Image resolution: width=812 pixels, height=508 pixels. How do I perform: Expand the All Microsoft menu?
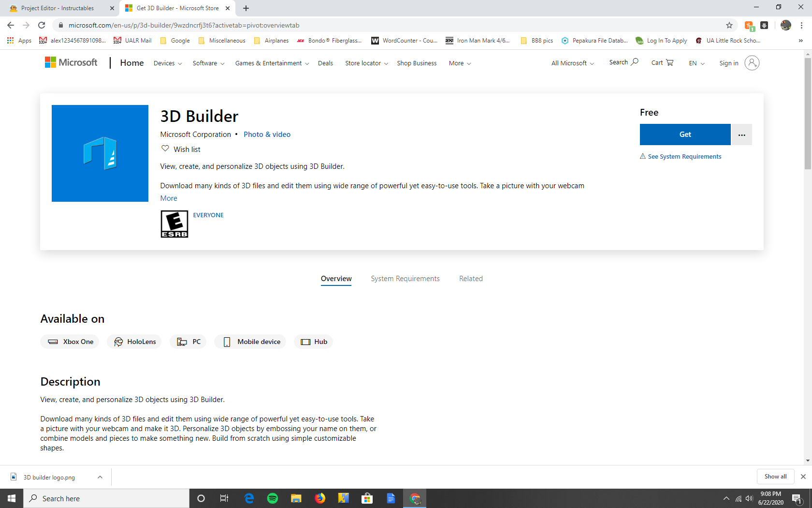tap(572, 63)
